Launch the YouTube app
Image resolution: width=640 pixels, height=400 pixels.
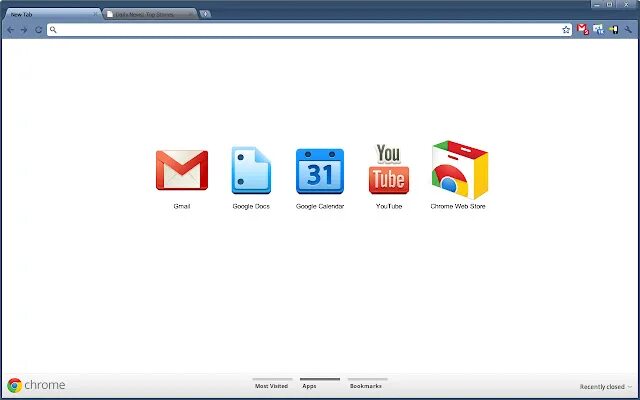click(x=389, y=169)
